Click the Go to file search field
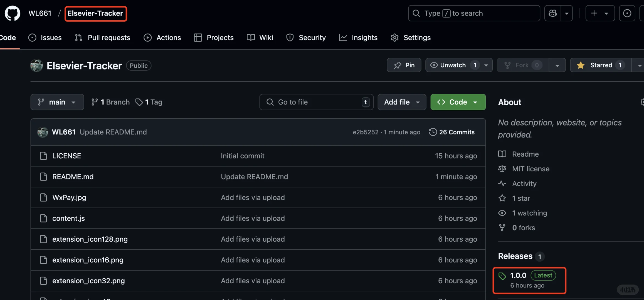 point(316,102)
